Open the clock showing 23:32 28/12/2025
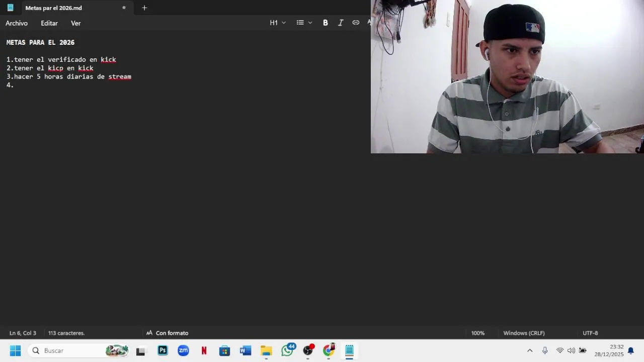 (x=609, y=350)
